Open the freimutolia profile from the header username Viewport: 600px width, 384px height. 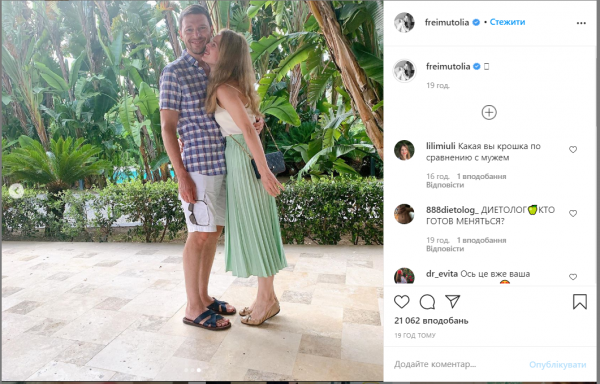(447, 22)
